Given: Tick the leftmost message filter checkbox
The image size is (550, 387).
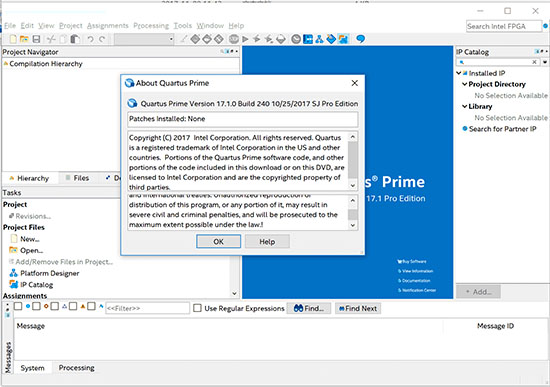Looking at the screenshot, I should [18, 306].
